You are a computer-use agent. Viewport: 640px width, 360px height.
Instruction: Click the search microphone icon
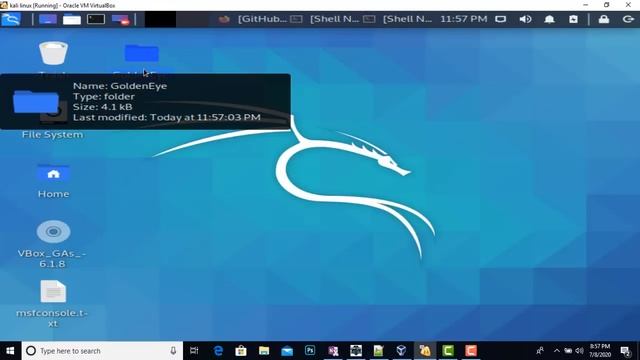[173, 351]
